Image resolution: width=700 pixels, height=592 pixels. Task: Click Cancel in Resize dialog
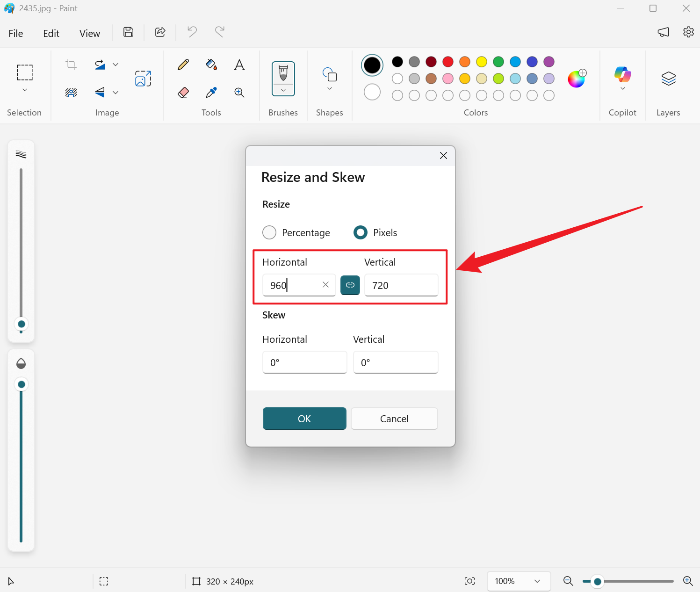(x=394, y=419)
